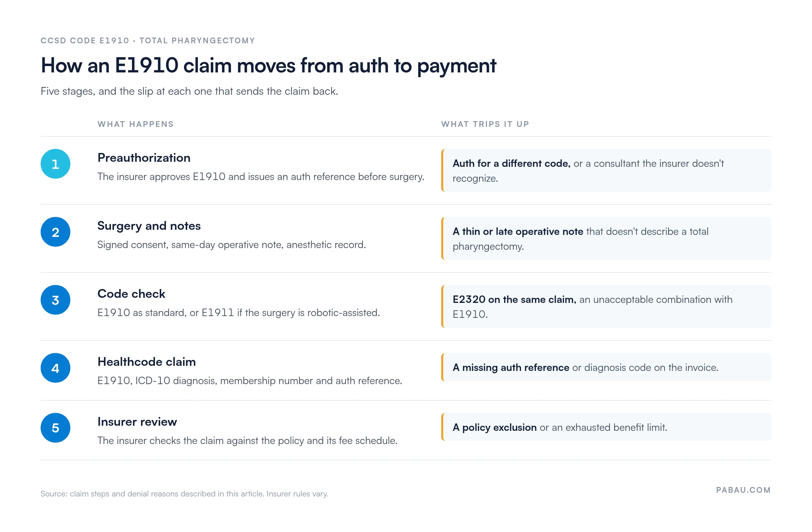The image size is (812, 532).
Task: Click the 'Surgery and notes' stage title
Action: [149, 226]
